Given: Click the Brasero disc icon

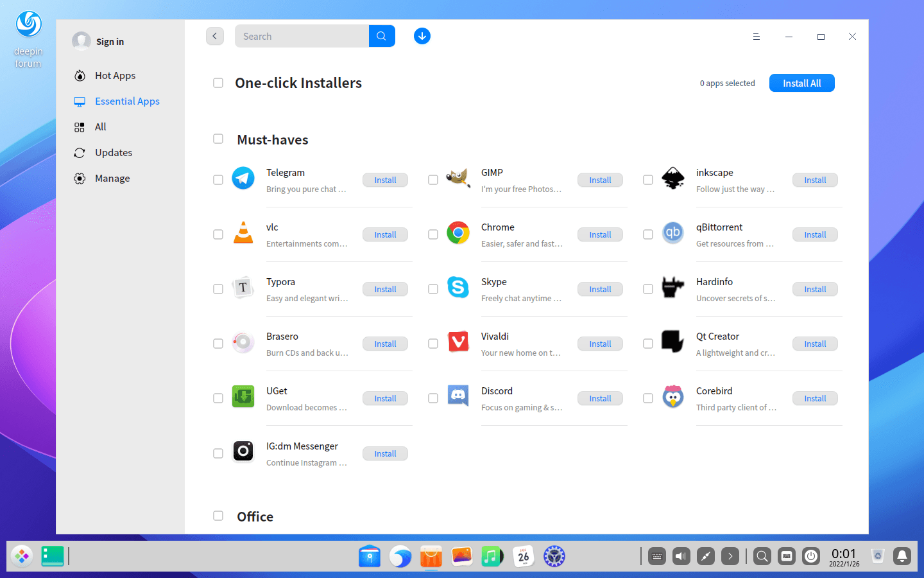Looking at the screenshot, I should pos(243,342).
